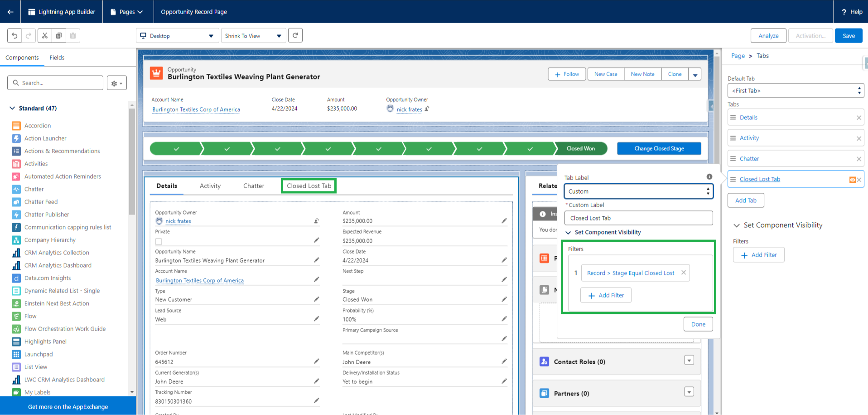Refresh the page canvas preview
The image size is (868, 415).
[295, 35]
